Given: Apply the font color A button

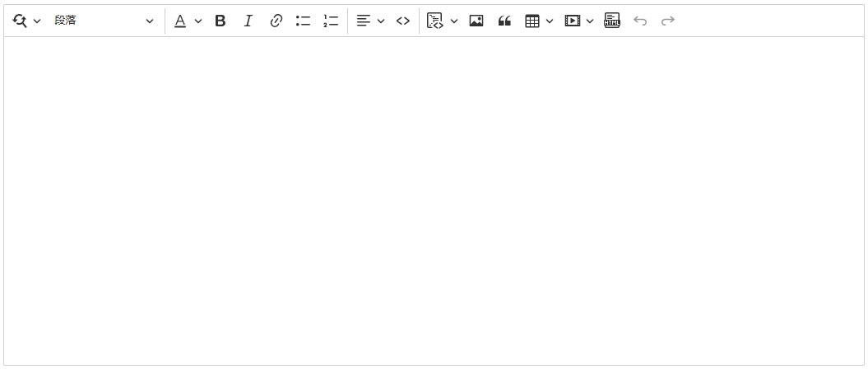Looking at the screenshot, I should click(180, 21).
